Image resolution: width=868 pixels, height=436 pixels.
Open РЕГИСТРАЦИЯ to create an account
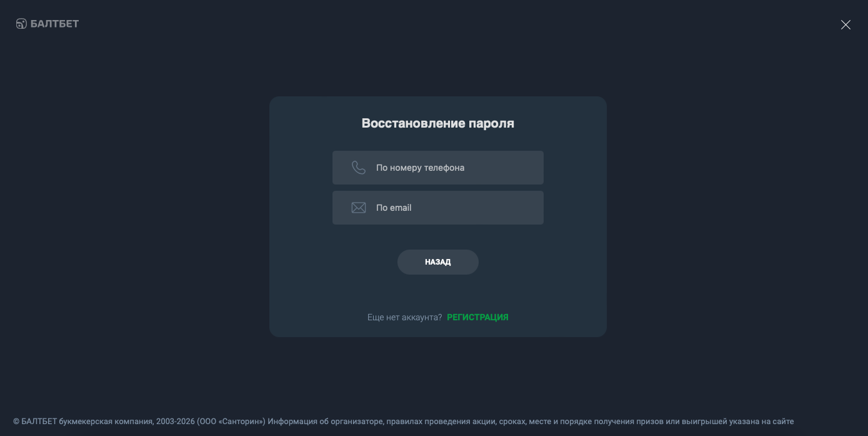point(477,317)
